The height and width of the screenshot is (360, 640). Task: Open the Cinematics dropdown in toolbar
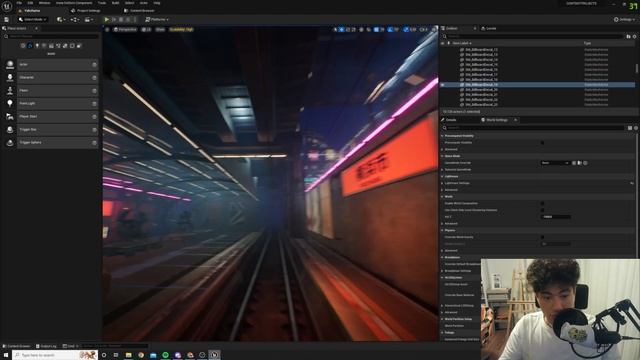(x=89, y=20)
